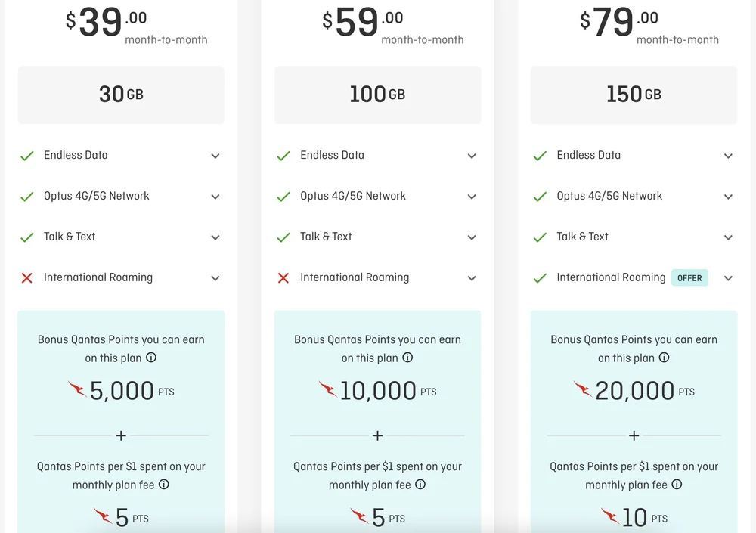The width and height of the screenshot is (756, 533).
Task: Expand Optus 4G/5G Network in $59 plan
Action: pos(472,197)
